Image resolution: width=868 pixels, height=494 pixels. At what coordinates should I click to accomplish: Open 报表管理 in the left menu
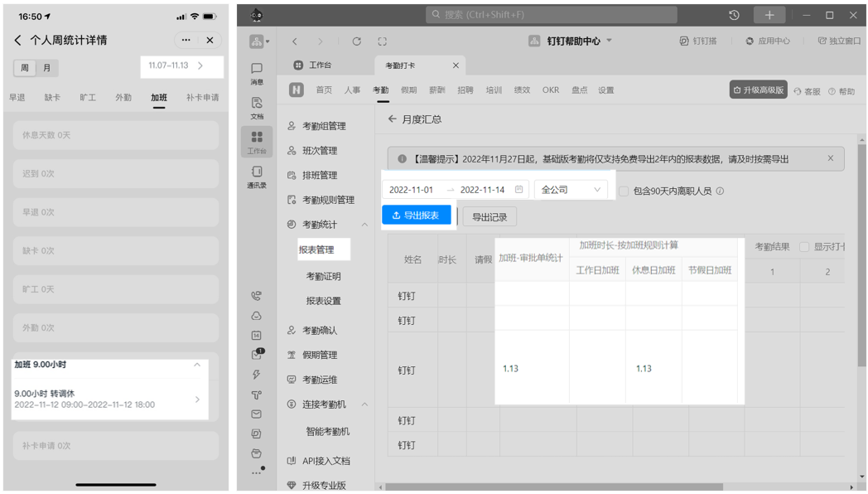click(x=316, y=249)
